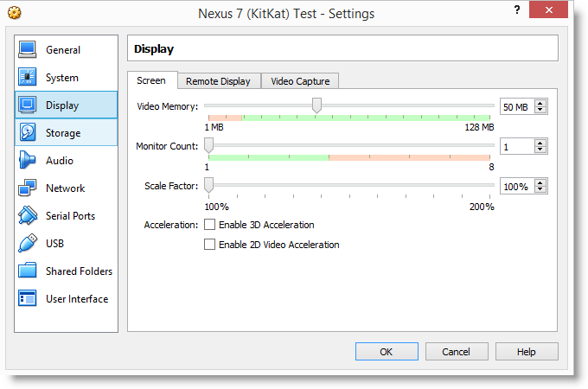
Task: Click the USB plug icon
Action: [28, 244]
